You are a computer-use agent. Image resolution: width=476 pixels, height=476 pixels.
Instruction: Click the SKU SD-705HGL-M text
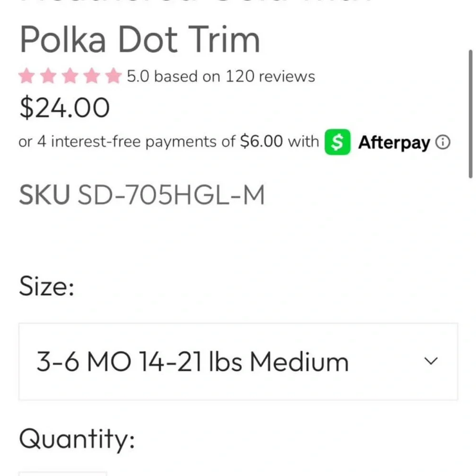pos(142,195)
